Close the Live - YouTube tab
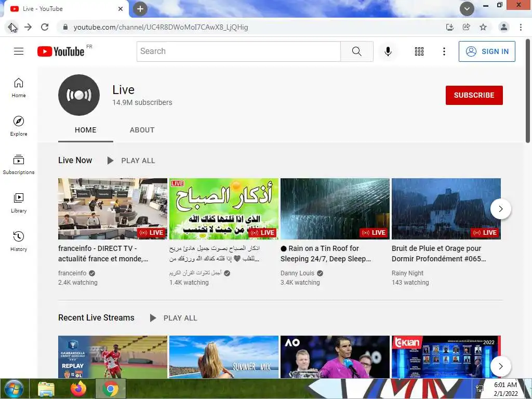The height and width of the screenshot is (399, 532). tap(121, 9)
